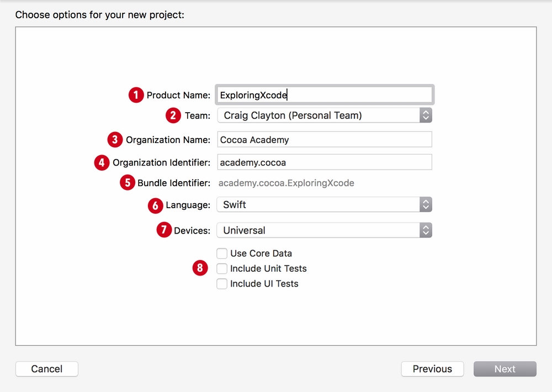
Task: Click the Bundle Identifier label
Action: tap(173, 183)
